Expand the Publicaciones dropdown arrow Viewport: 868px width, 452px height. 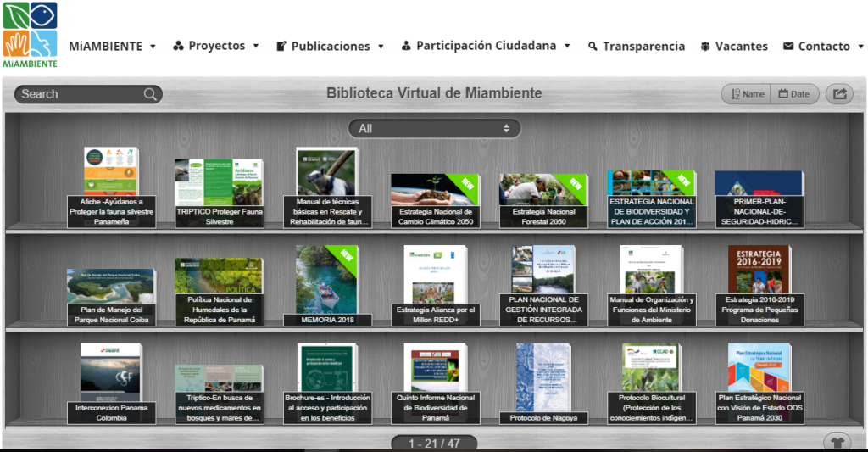click(381, 47)
